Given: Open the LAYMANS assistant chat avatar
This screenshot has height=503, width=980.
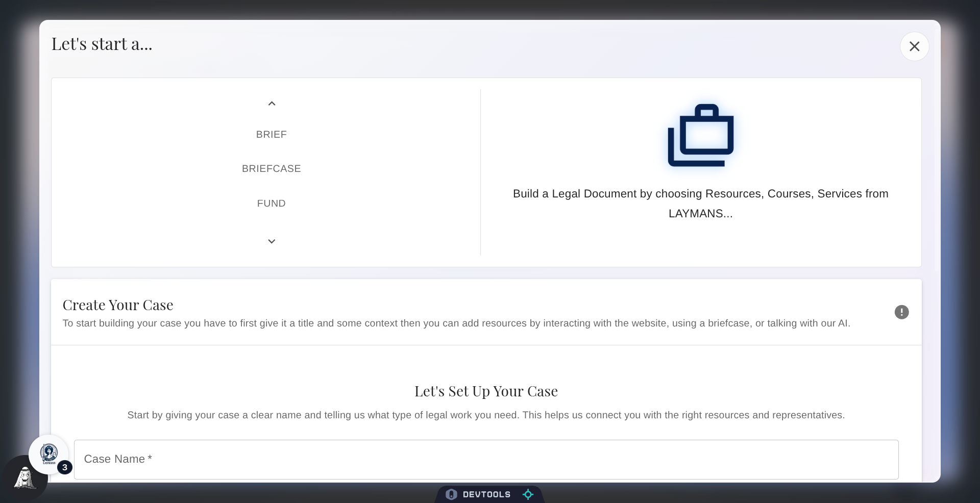Looking at the screenshot, I should (x=49, y=454).
